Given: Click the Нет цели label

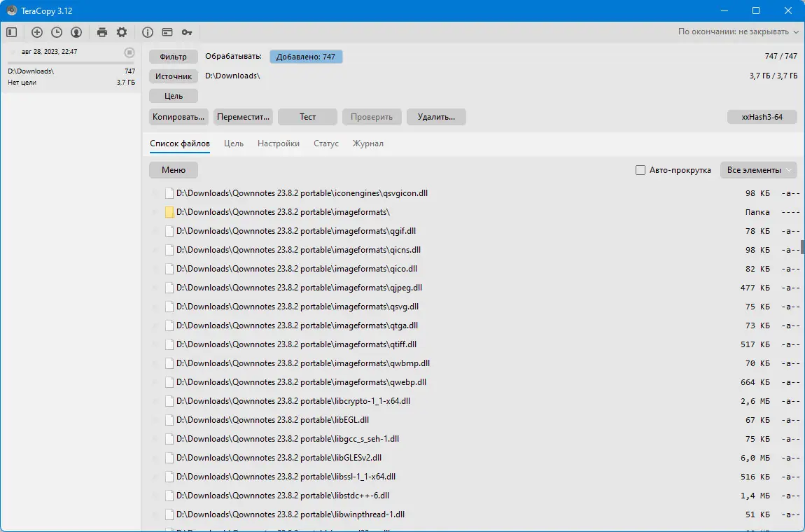Looking at the screenshot, I should [22, 82].
